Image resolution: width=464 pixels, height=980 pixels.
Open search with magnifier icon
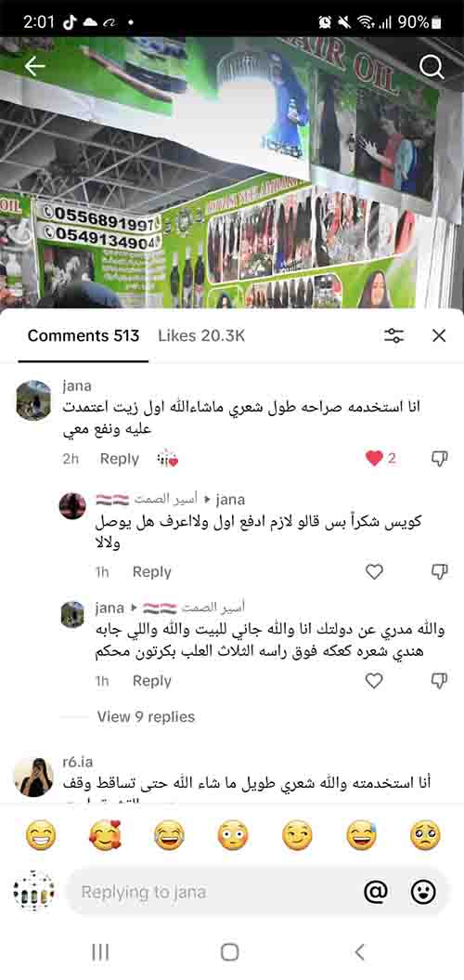pyautogui.click(x=431, y=67)
